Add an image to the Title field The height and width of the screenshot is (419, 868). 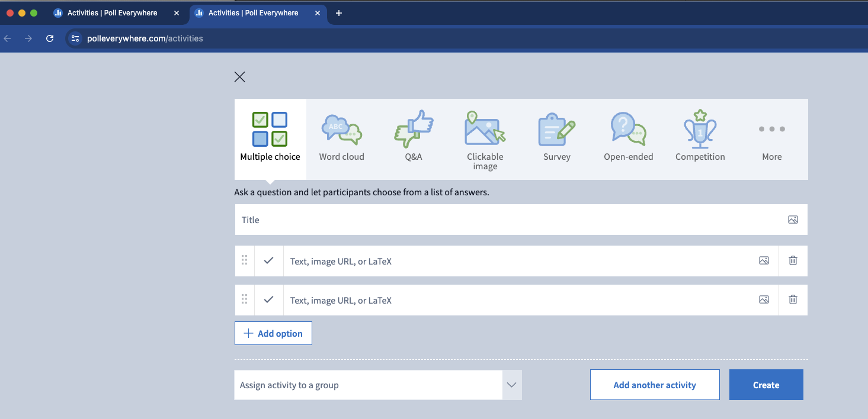point(793,220)
